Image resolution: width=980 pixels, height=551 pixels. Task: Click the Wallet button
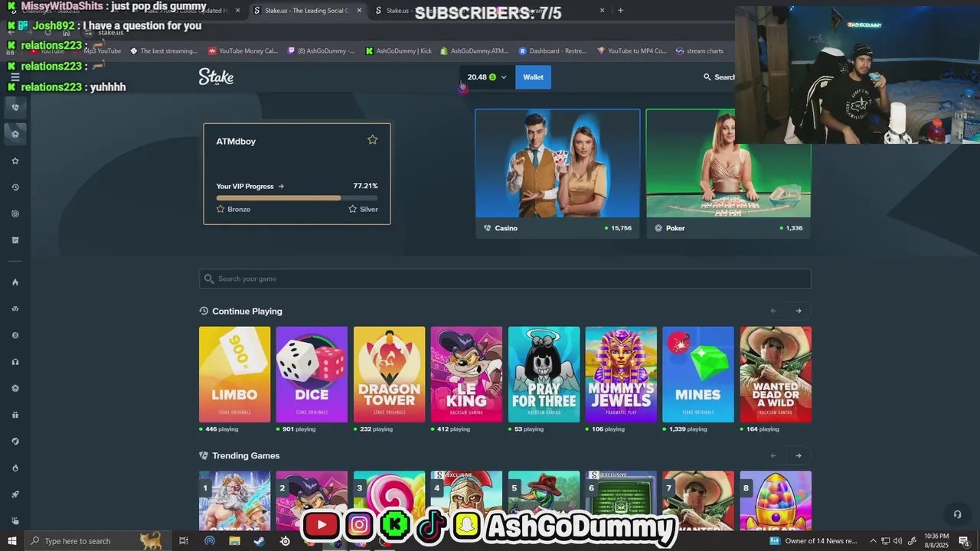click(x=533, y=77)
